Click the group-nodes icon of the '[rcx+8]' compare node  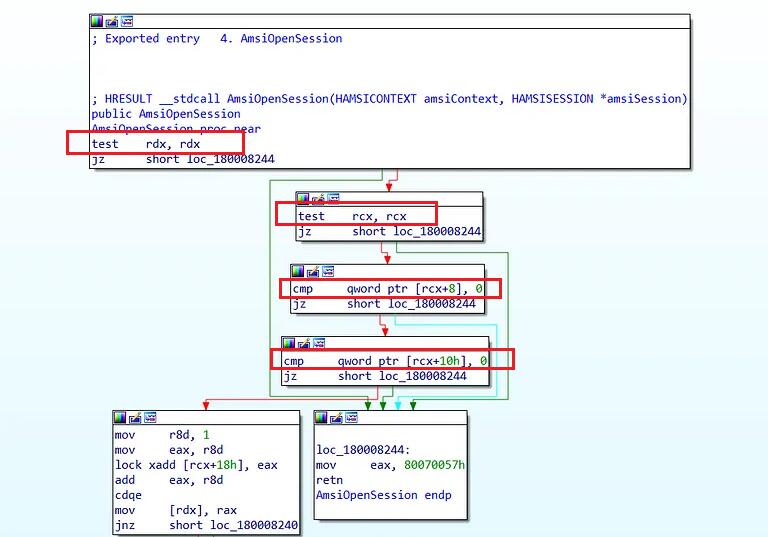328,271
